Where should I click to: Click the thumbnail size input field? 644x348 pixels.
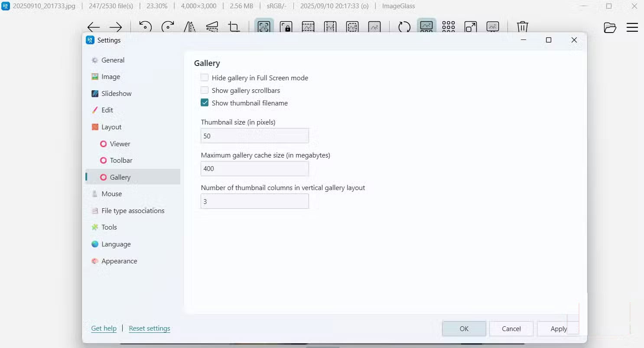[254, 135]
